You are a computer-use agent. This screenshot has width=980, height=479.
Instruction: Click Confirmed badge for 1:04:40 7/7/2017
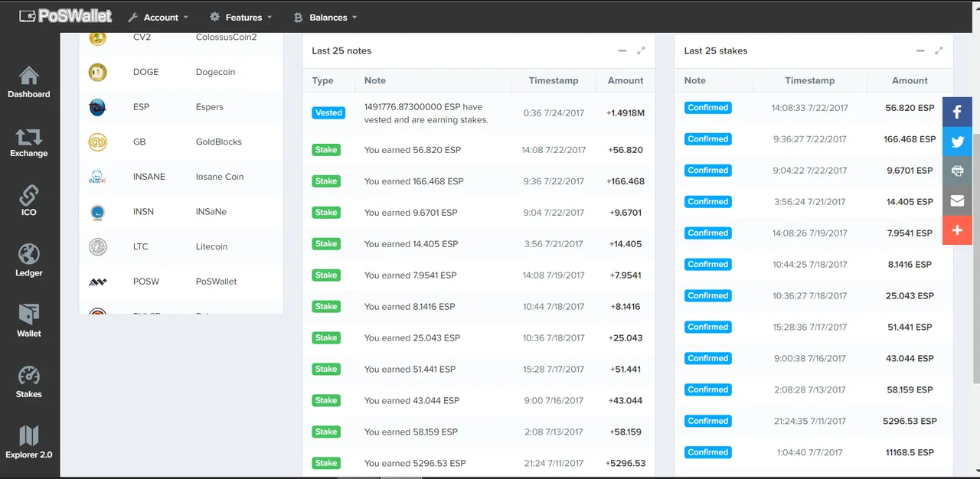pyautogui.click(x=708, y=452)
